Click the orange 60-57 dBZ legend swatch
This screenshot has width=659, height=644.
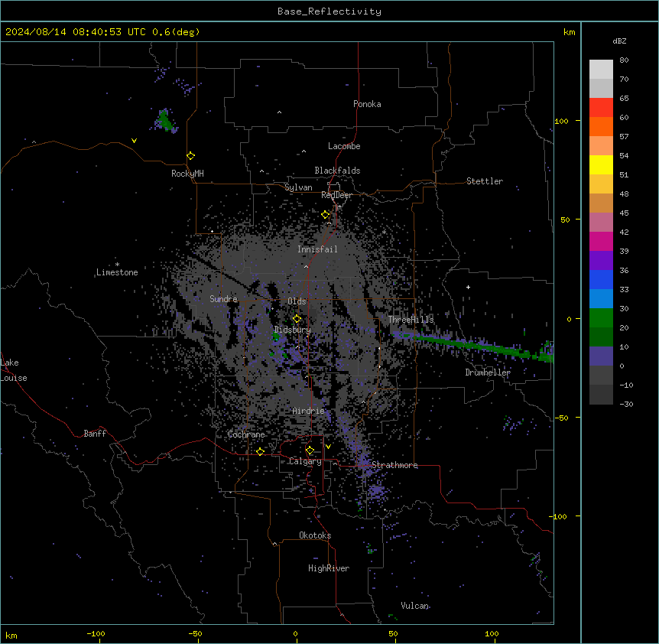[601, 126]
